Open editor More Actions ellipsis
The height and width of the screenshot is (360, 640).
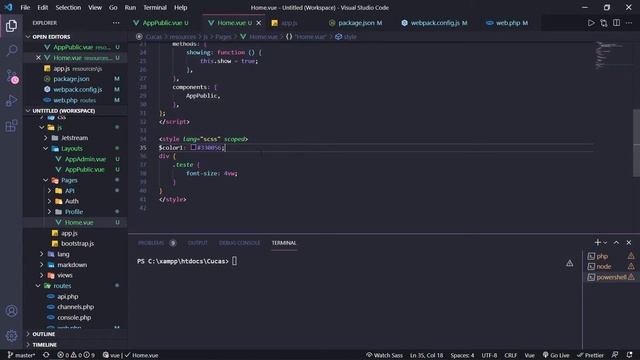[629, 23]
